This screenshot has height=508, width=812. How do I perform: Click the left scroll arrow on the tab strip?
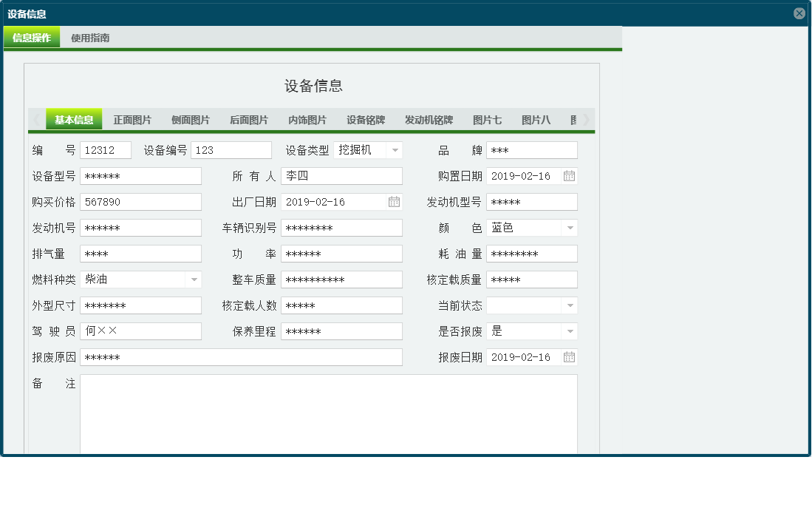(37, 118)
